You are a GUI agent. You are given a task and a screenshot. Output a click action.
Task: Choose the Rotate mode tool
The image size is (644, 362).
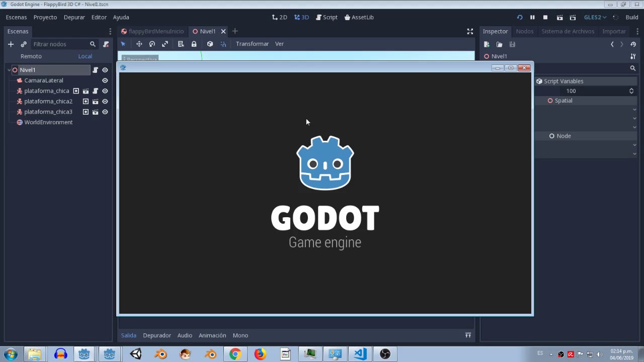[x=152, y=44]
